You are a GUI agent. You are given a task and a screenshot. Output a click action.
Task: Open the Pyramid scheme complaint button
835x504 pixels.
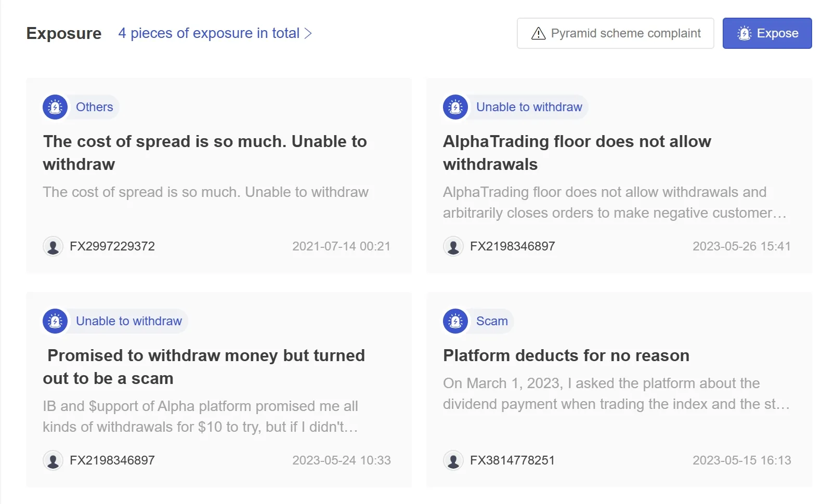pos(615,33)
